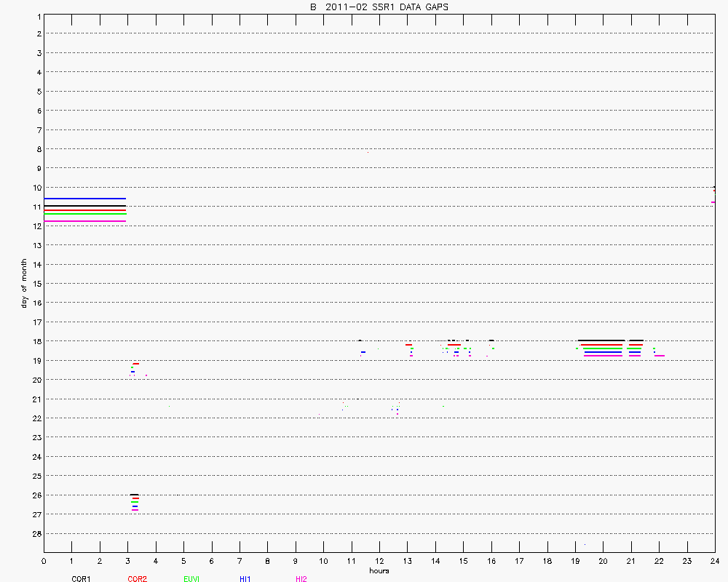The width and height of the screenshot is (728, 582).
Task: Click the blue HI1 gap bar near hour 11
Action: pos(363,352)
